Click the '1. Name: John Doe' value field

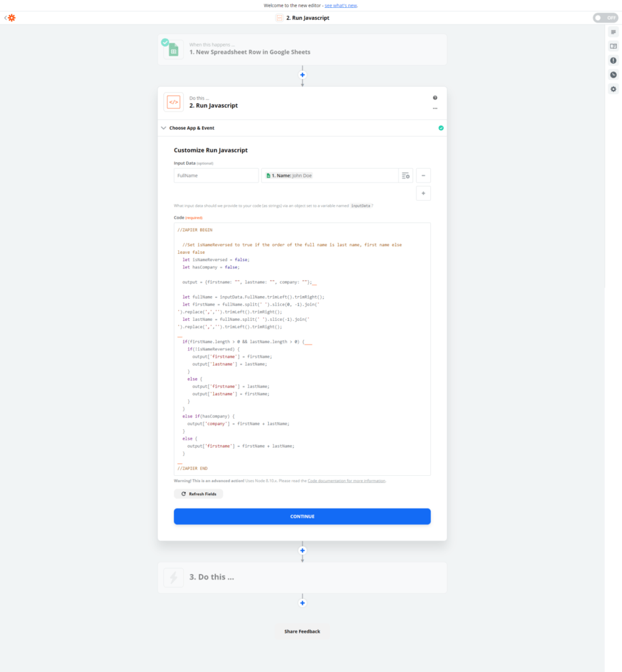tap(330, 176)
